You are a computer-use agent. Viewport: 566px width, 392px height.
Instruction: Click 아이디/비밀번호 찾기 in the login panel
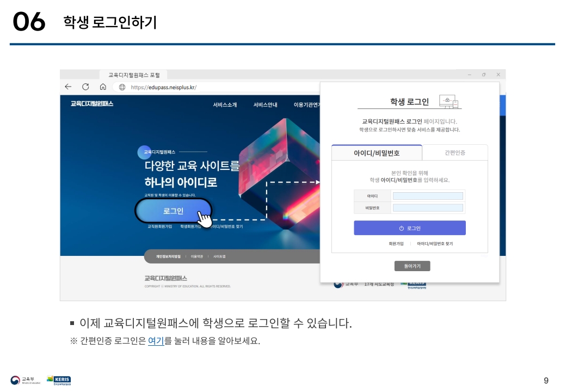click(x=435, y=244)
